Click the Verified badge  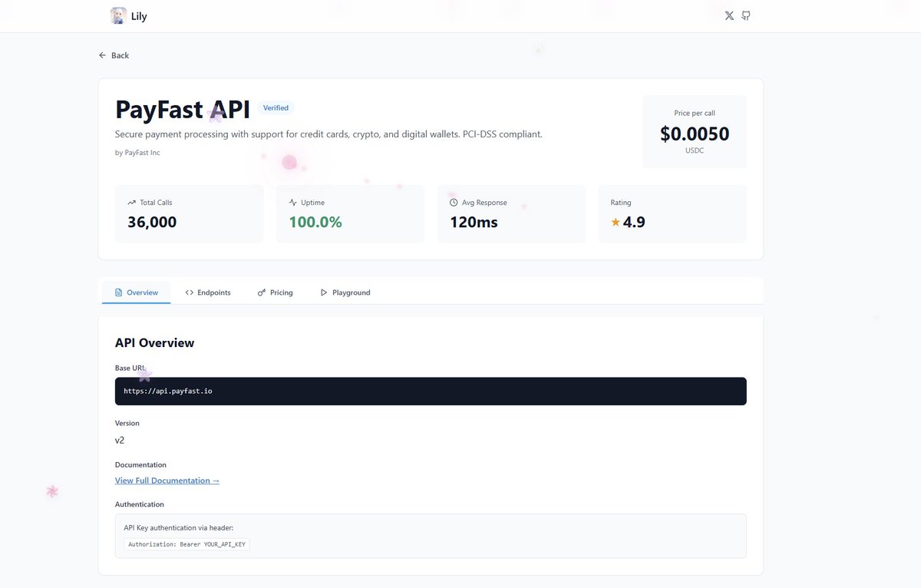click(276, 108)
